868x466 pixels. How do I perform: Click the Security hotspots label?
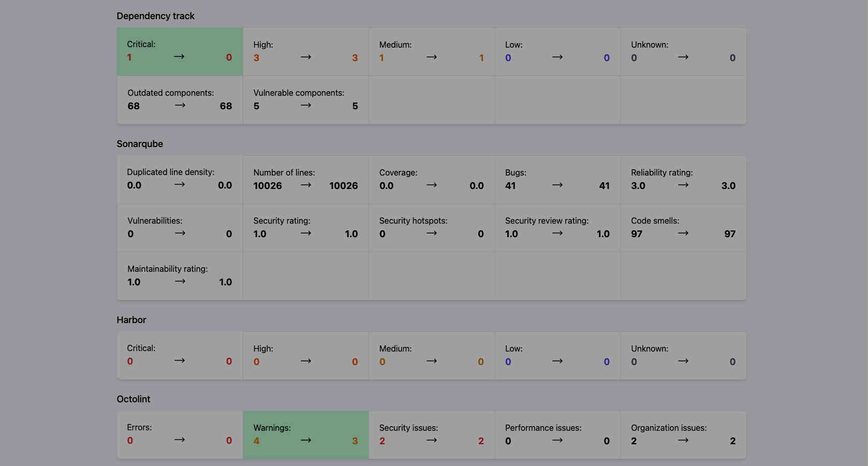point(413,221)
